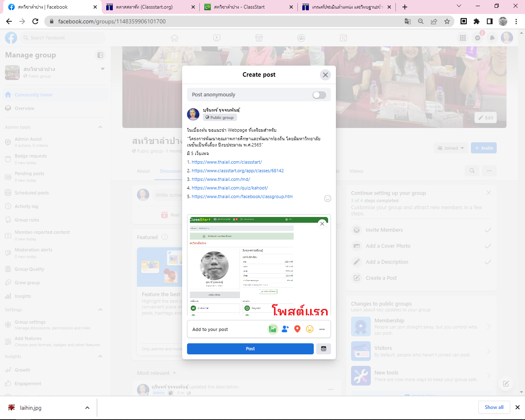Open the Public group audience selector
The height and width of the screenshot is (420, 525).
point(220,117)
